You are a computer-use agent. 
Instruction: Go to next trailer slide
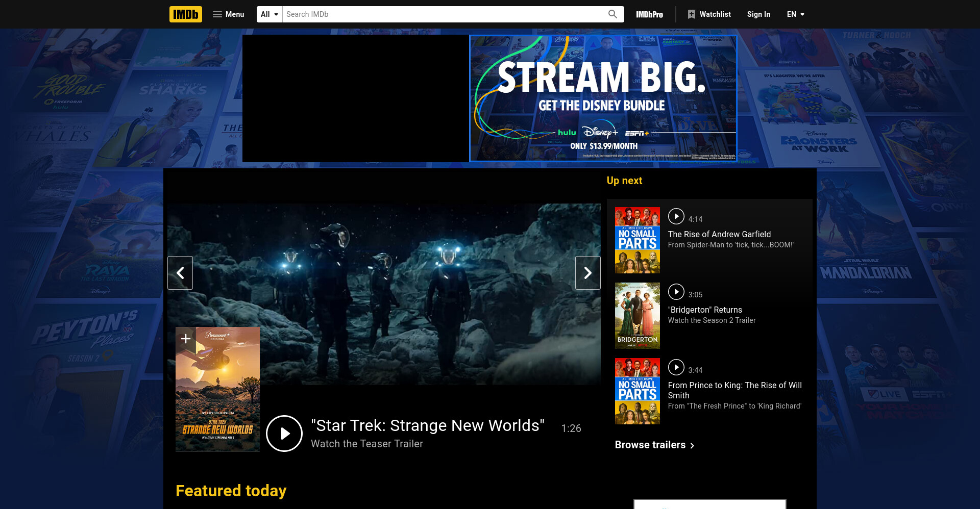[588, 273]
